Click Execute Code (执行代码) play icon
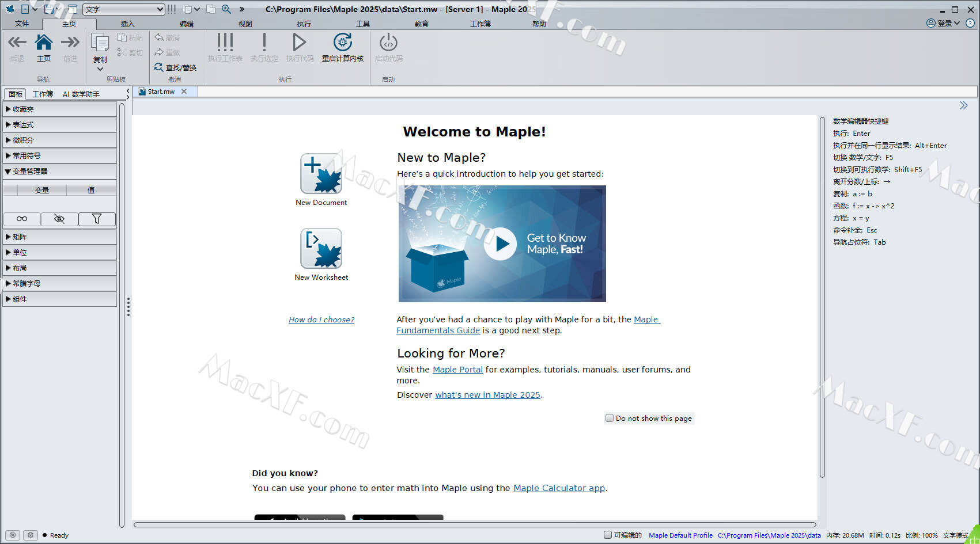Image resolution: width=980 pixels, height=544 pixels. coord(300,42)
